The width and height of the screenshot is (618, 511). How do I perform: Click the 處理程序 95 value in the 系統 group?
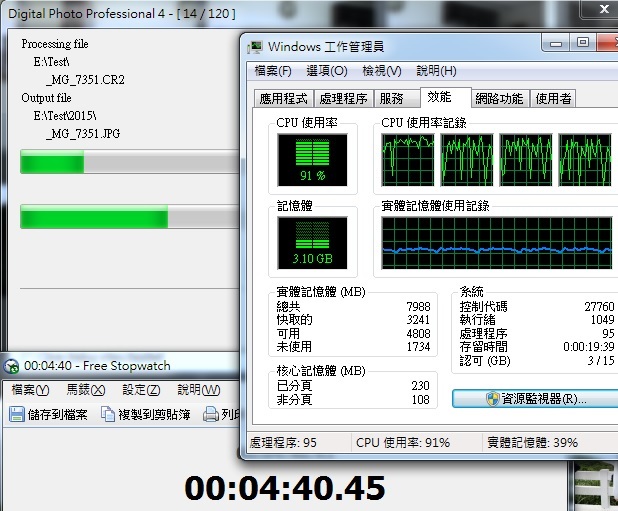pyautogui.click(x=608, y=334)
